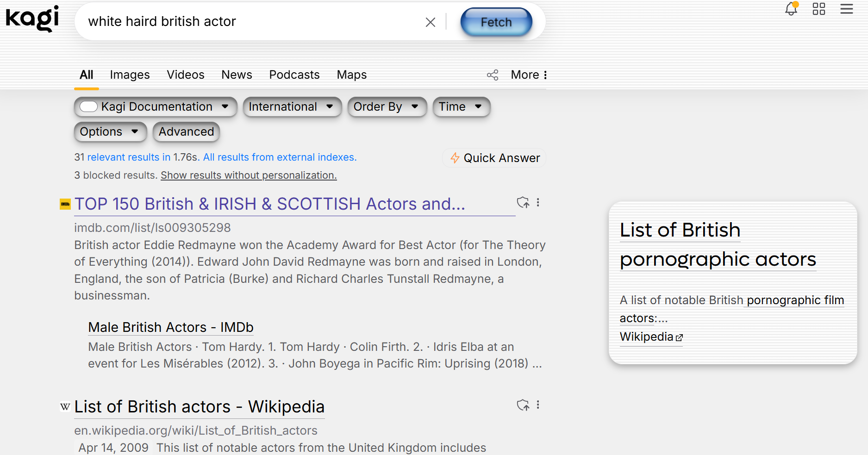Click the Advanced search button
This screenshot has height=455, width=868.
186,132
